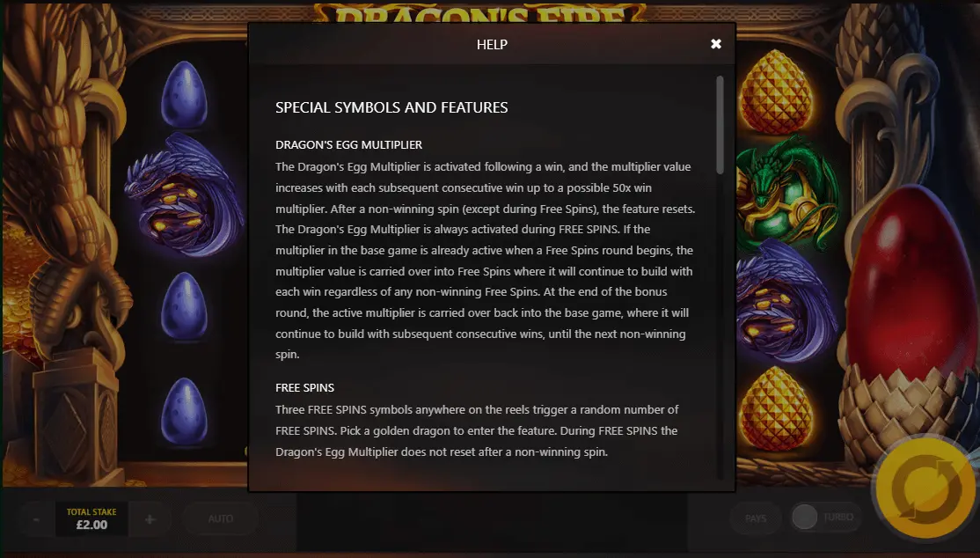980x558 pixels.
Task: Toggle the Turbo switch
Action: click(x=804, y=518)
